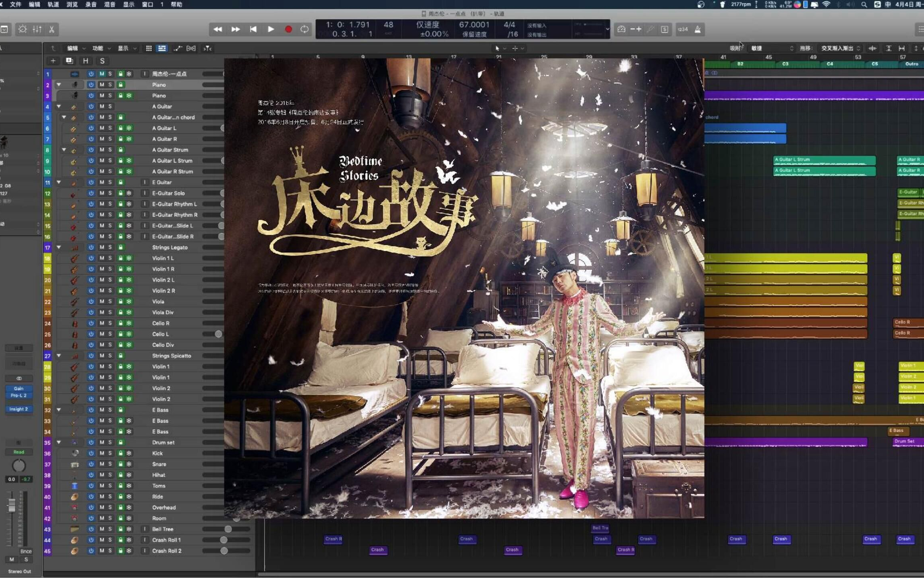Open the 编辑 dropdown in tracks area
The height and width of the screenshot is (578, 924).
point(76,48)
